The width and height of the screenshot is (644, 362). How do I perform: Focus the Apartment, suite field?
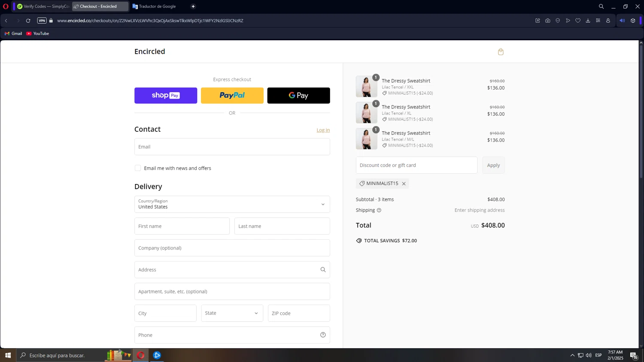click(232, 292)
